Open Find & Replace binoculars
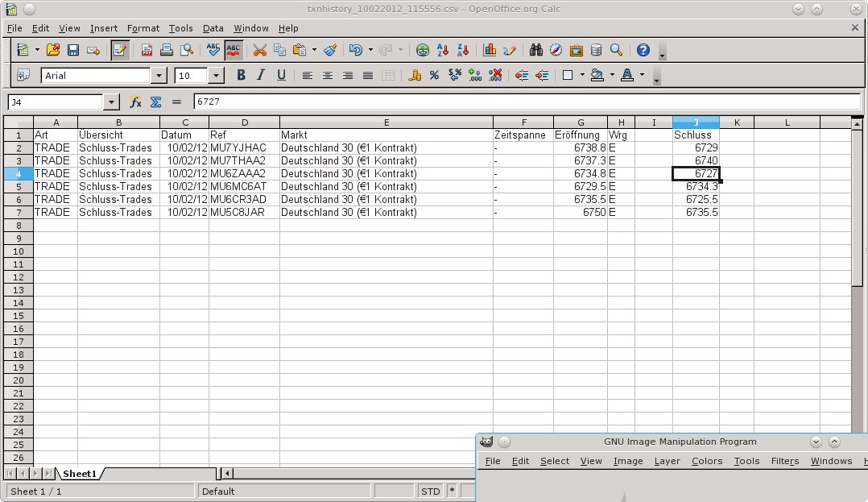868x502 pixels. (x=536, y=50)
